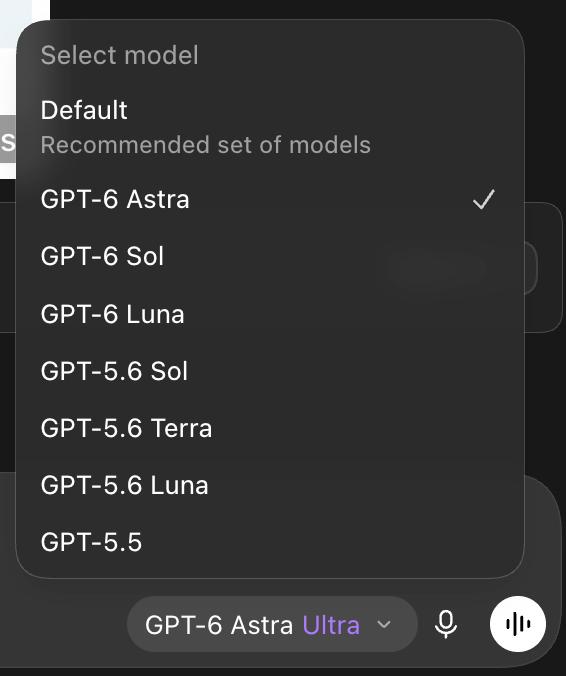Click the checkmark beside GPT-6 Astra
Viewport: 566px width, 676px height.
click(x=484, y=199)
